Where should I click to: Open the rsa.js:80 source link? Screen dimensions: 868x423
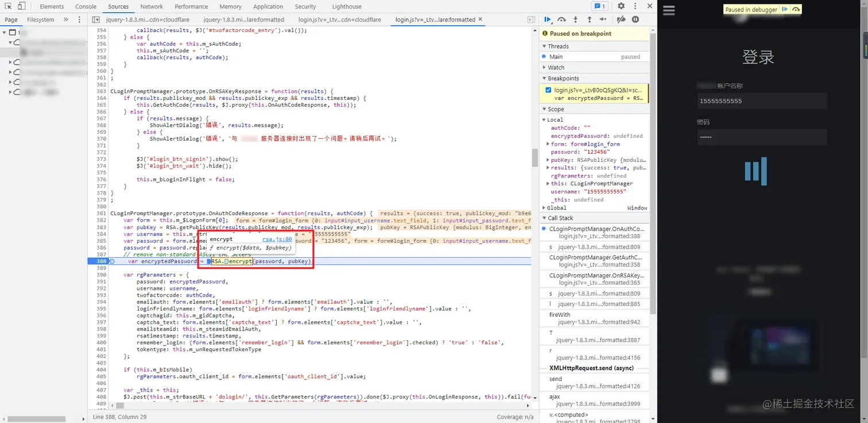277,239
